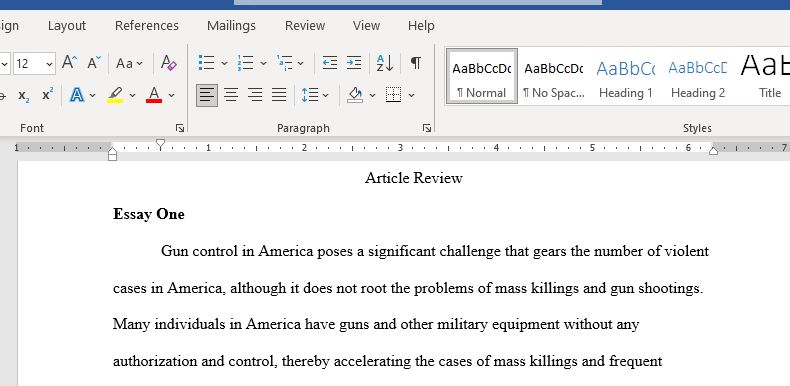This screenshot has height=386, width=790.
Task: Open the Review tab
Action: [x=305, y=26]
